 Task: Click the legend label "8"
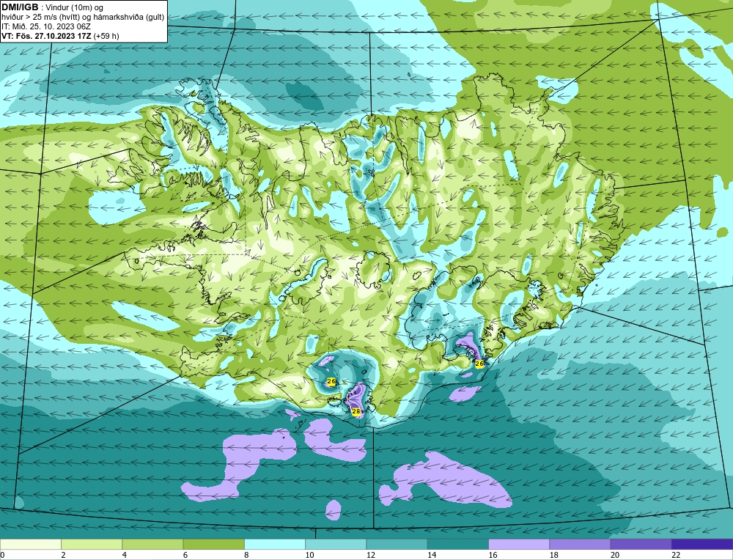[246, 555]
